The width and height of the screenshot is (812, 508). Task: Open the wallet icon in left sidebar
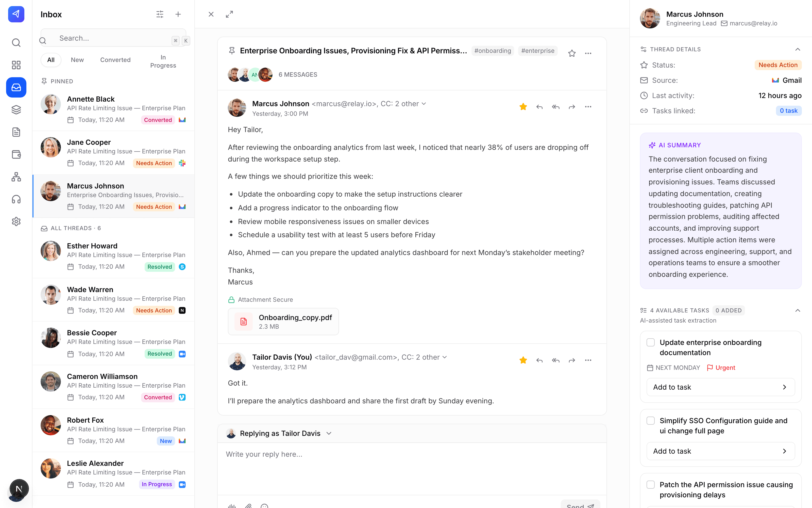pos(16,154)
